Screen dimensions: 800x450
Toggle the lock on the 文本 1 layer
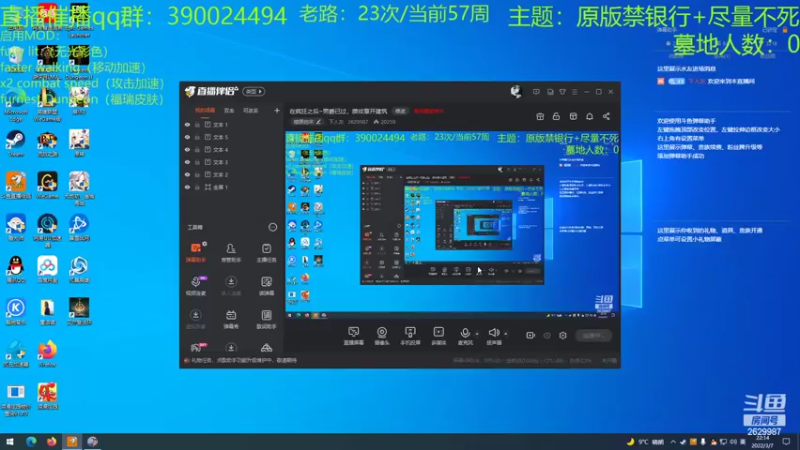[197, 124]
